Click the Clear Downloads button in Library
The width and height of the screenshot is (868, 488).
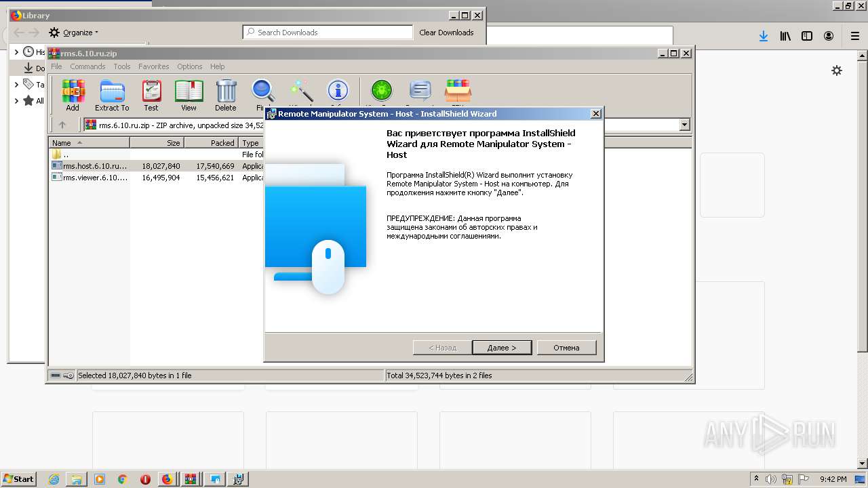click(x=446, y=33)
